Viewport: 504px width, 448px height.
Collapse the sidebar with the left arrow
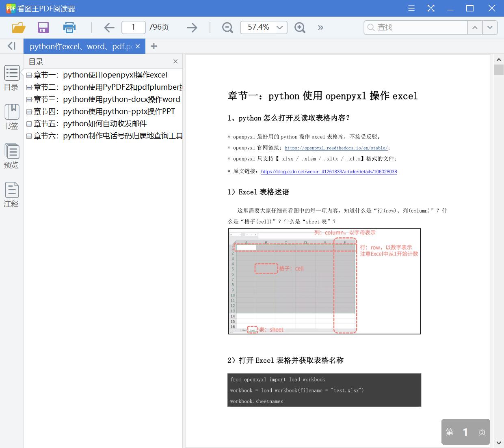11,46
